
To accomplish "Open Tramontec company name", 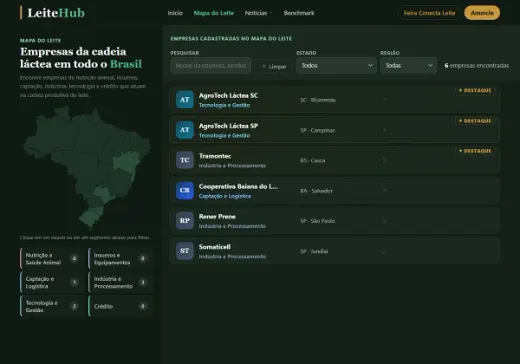I will pos(215,156).
